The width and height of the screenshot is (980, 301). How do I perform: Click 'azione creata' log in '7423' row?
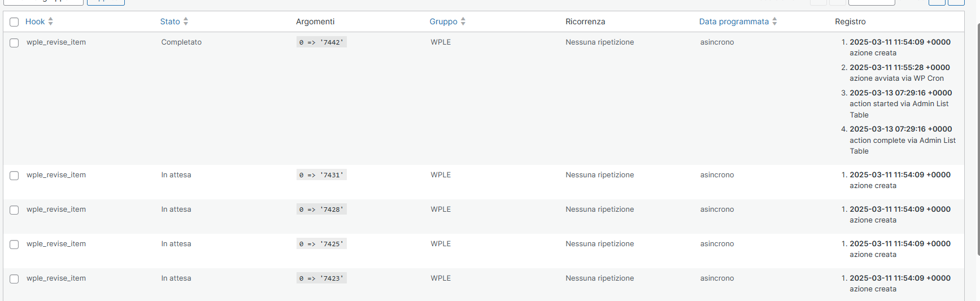(x=873, y=289)
